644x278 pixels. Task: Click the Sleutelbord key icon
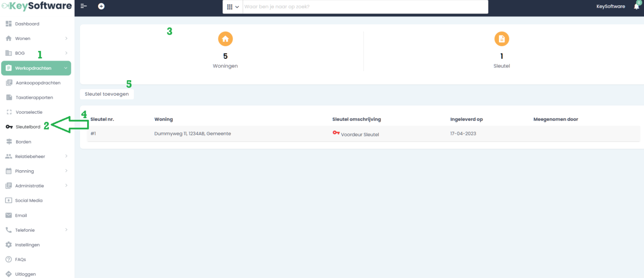(9, 127)
